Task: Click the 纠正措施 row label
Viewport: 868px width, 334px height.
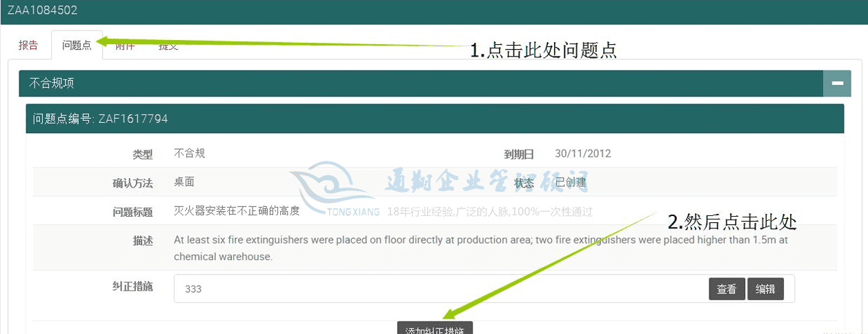Action: point(132,286)
